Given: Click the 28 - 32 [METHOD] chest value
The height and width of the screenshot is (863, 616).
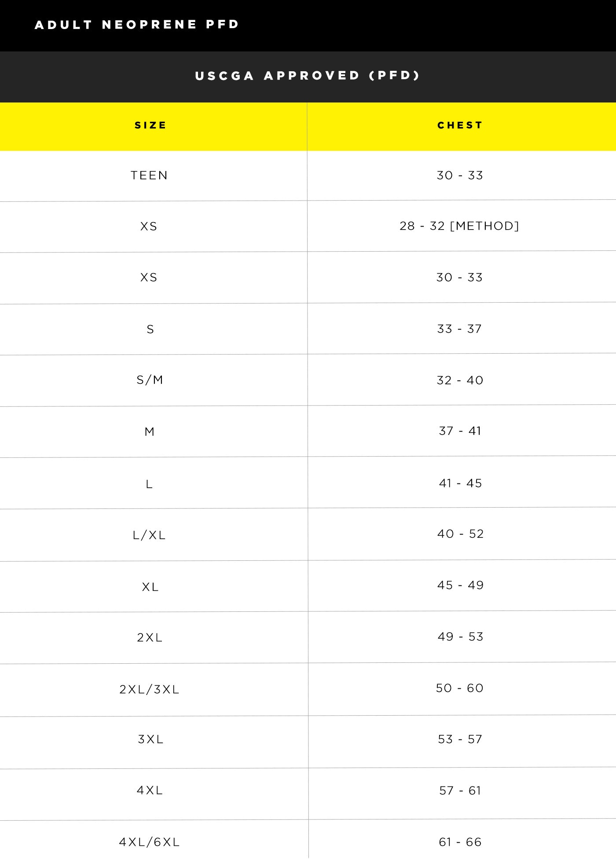Looking at the screenshot, I should [459, 226].
